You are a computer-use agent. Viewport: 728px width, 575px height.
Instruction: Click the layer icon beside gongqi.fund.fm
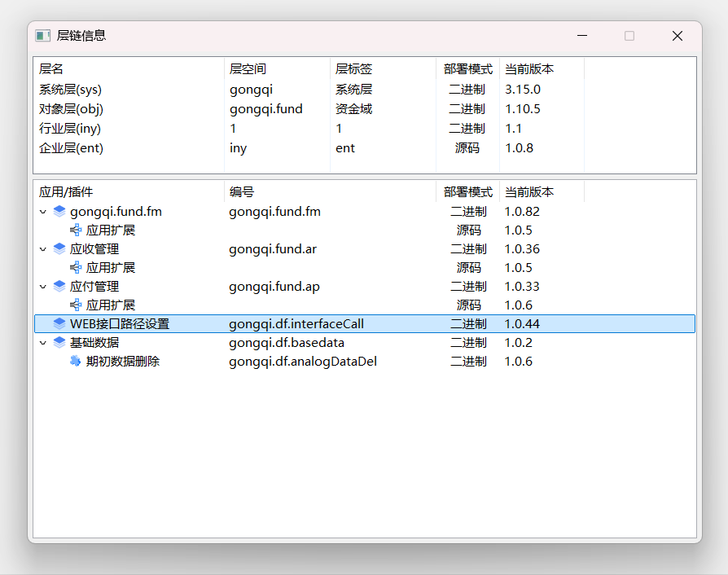pyautogui.click(x=59, y=211)
